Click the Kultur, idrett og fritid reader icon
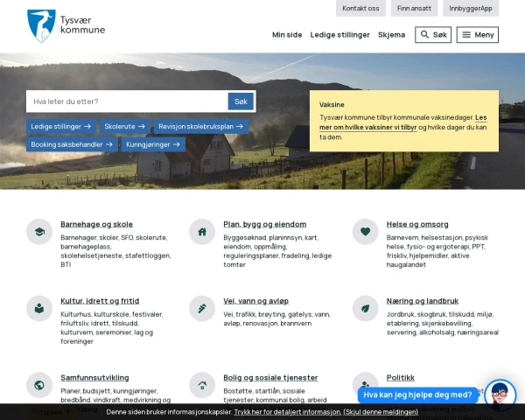 (x=39, y=309)
